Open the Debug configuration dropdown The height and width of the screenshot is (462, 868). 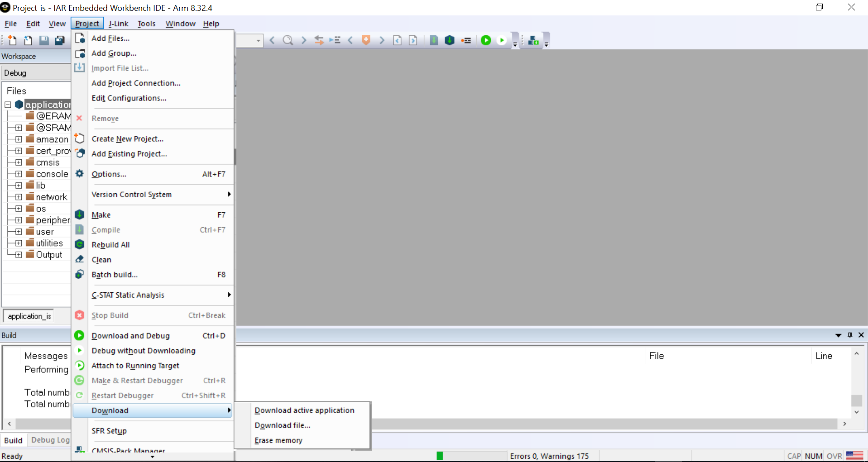point(36,73)
